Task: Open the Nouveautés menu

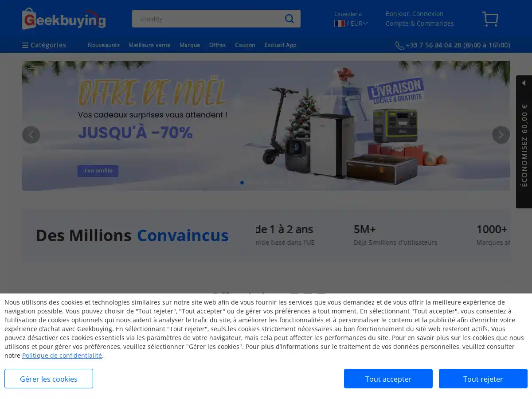Action: (103, 45)
